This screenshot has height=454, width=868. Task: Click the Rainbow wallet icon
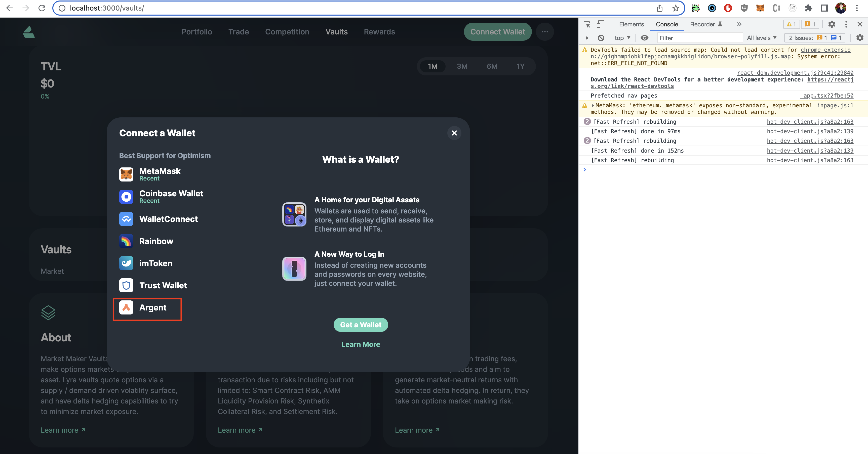click(126, 241)
